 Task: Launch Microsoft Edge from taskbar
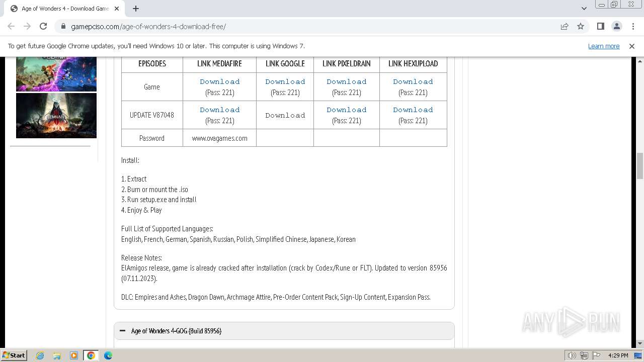[x=108, y=355]
